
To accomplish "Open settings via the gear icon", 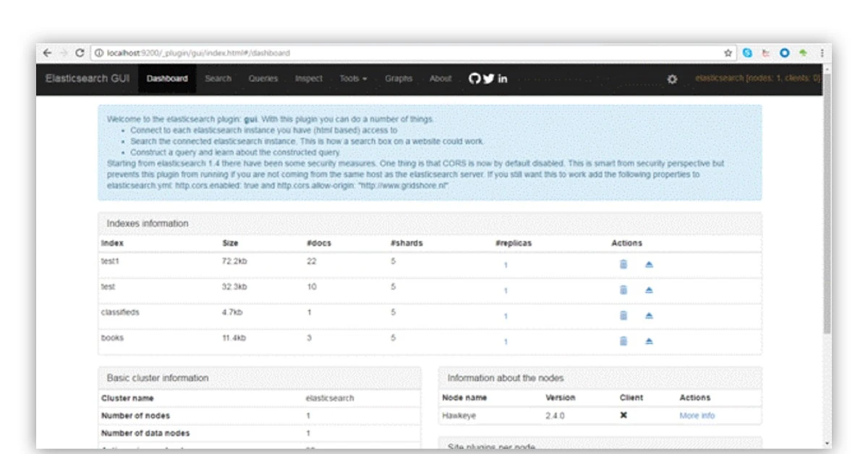I will click(x=672, y=79).
